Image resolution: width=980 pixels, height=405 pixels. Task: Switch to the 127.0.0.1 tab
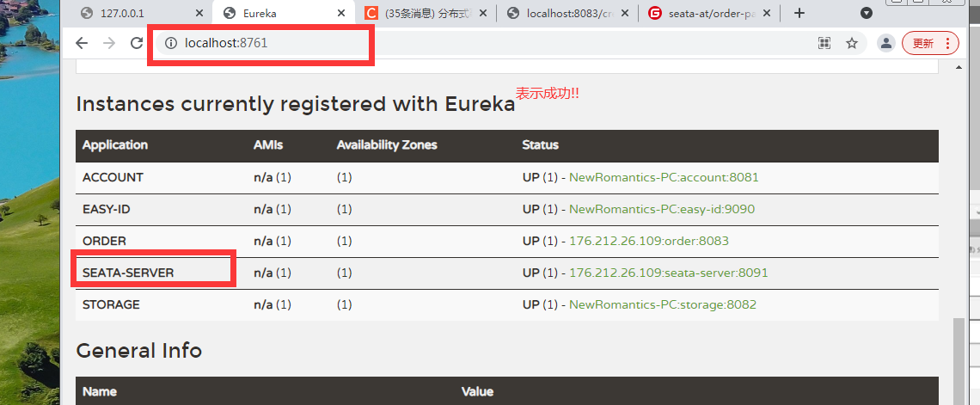click(143, 13)
